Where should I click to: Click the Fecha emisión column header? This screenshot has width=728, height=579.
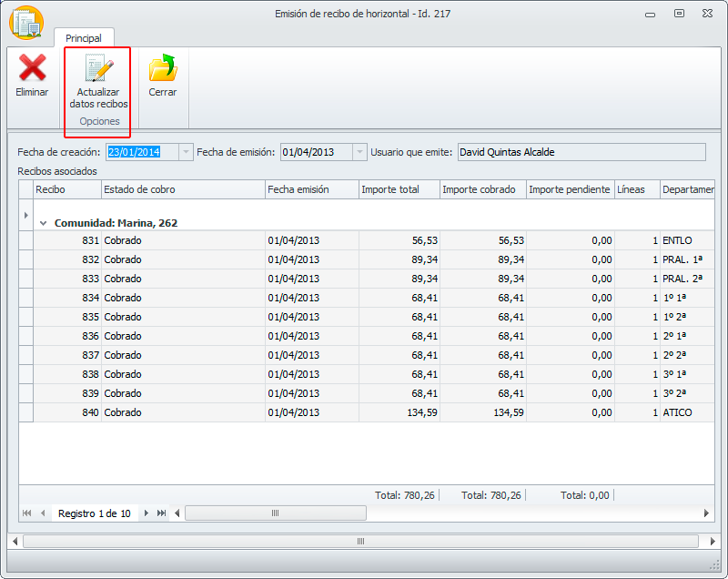[310, 189]
